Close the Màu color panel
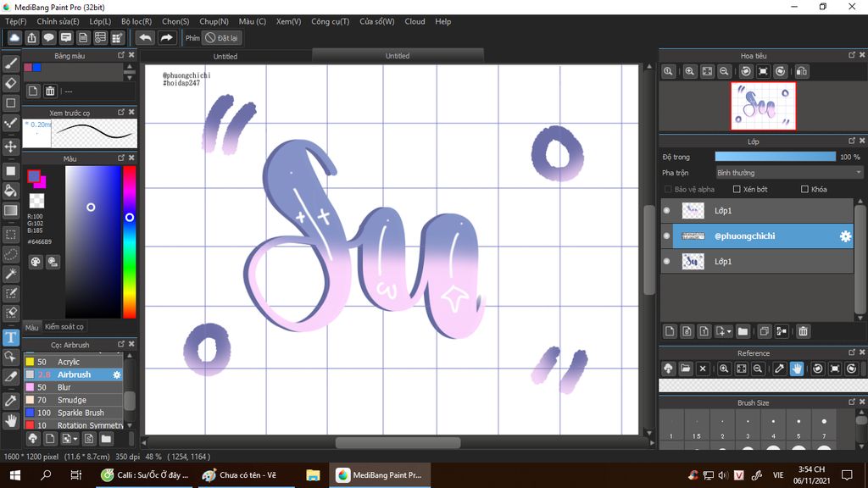868x488 pixels. [131, 158]
